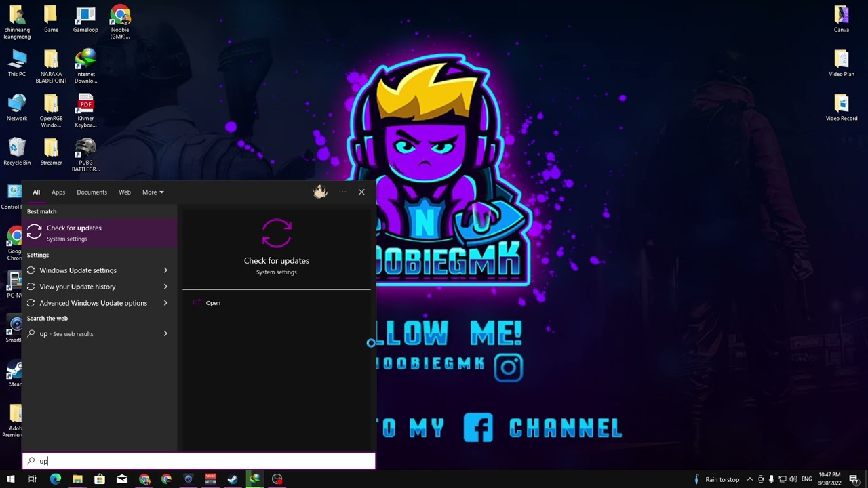Open Microsoft Store from the taskbar
The height and width of the screenshot is (488, 868).
coord(100,479)
